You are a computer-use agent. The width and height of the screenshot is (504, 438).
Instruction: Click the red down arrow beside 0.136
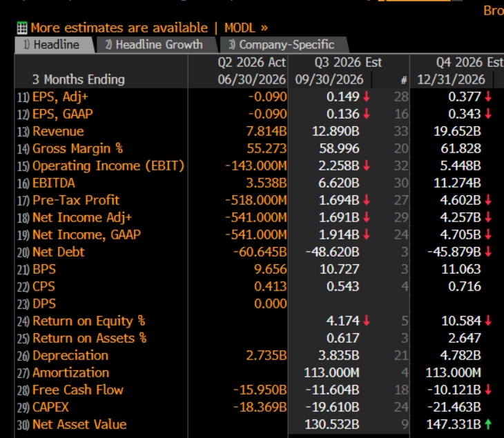pos(367,114)
